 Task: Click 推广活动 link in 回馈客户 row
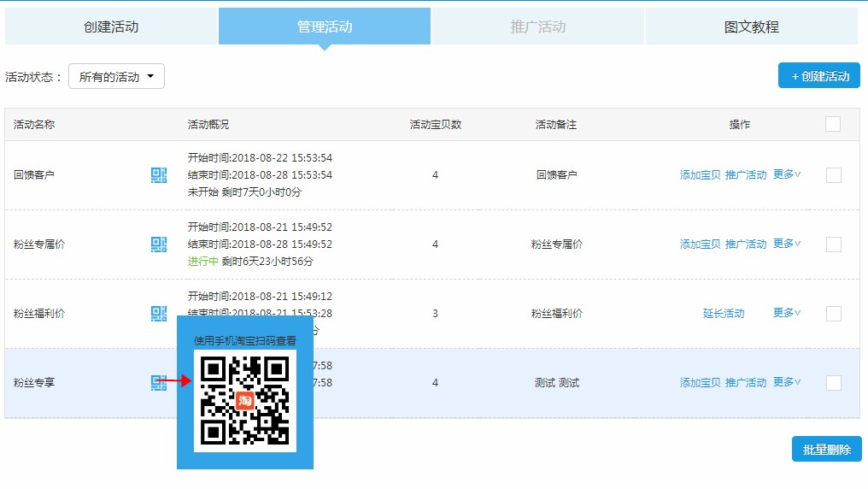(746, 175)
